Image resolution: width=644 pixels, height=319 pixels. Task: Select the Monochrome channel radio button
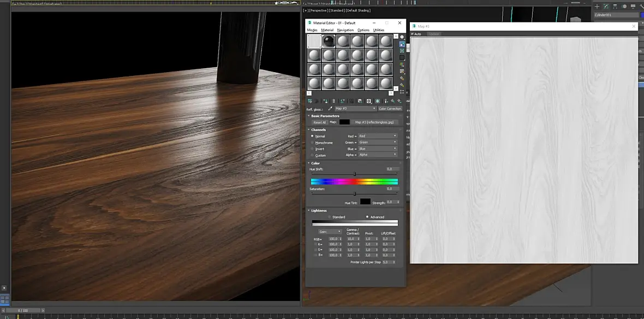(313, 143)
